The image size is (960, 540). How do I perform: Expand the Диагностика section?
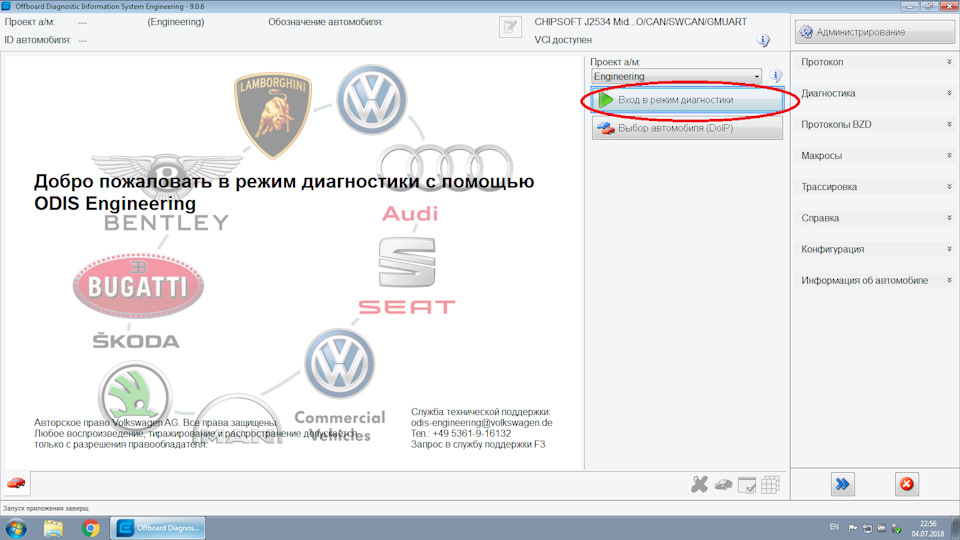pyautogui.click(x=876, y=93)
